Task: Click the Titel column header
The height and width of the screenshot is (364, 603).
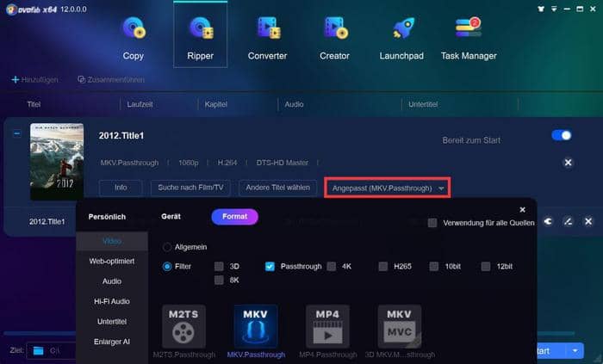Action: [34, 104]
